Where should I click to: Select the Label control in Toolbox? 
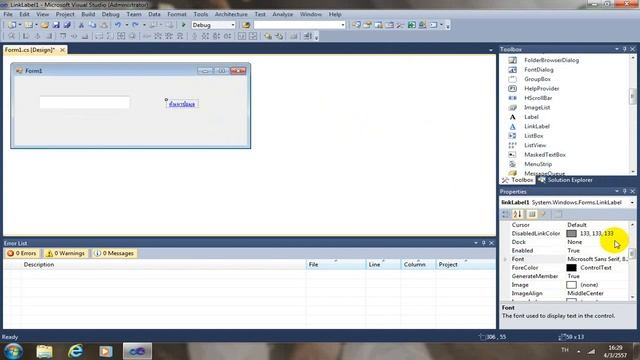tap(531, 117)
